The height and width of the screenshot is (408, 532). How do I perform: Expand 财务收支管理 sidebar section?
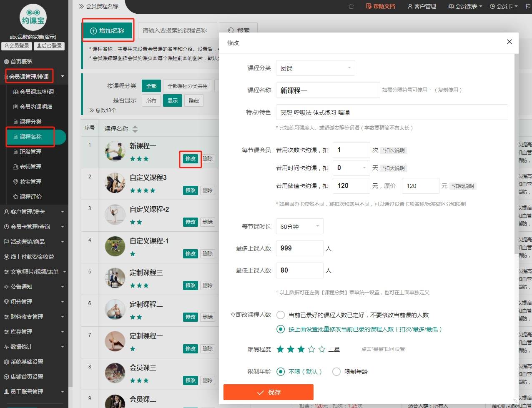pyautogui.click(x=33, y=317)
